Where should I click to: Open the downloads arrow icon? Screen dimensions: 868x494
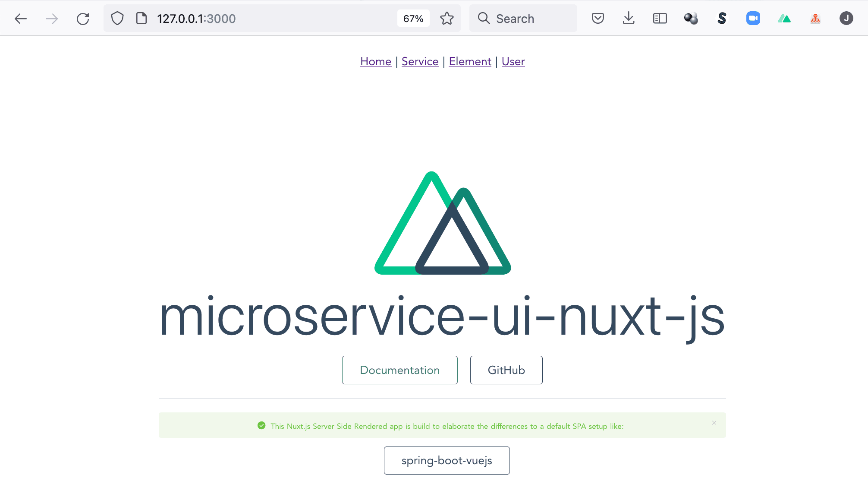629,19
